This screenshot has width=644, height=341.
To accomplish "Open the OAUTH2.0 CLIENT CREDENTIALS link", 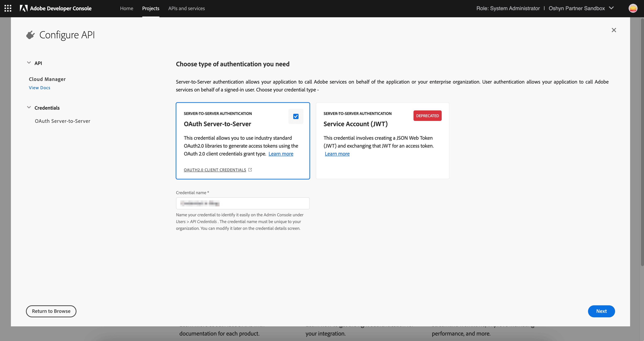I will click(215, 170).
